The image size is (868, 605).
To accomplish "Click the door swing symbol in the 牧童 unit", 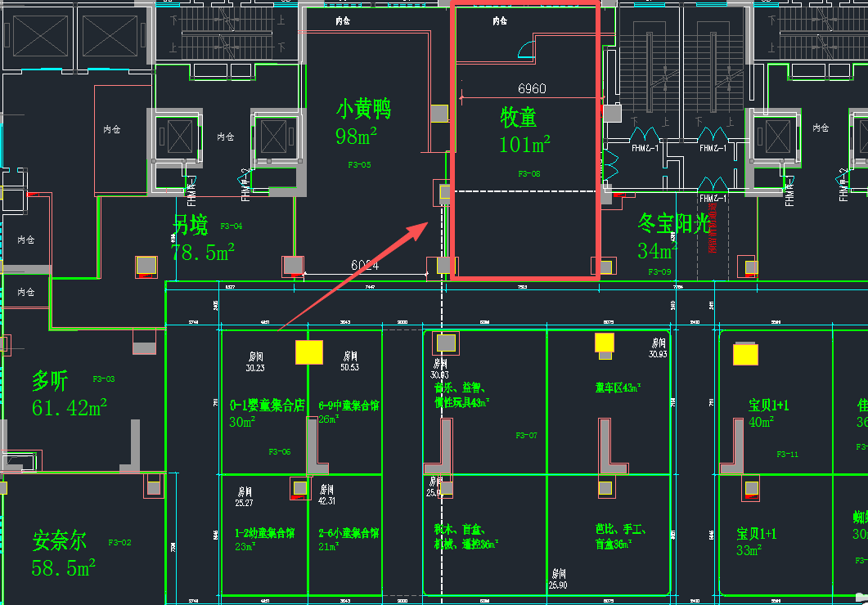I will coord(523,52).
